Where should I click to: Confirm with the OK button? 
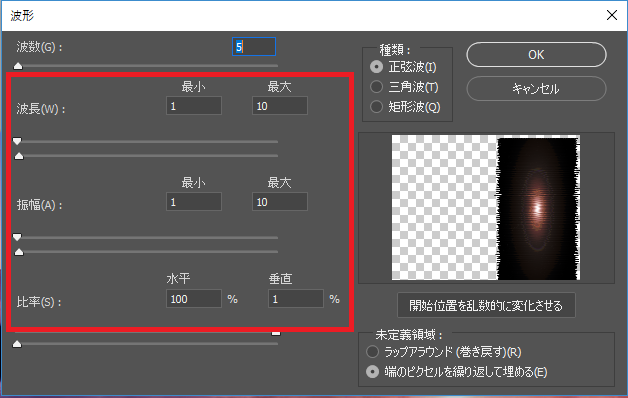point(536,55)
